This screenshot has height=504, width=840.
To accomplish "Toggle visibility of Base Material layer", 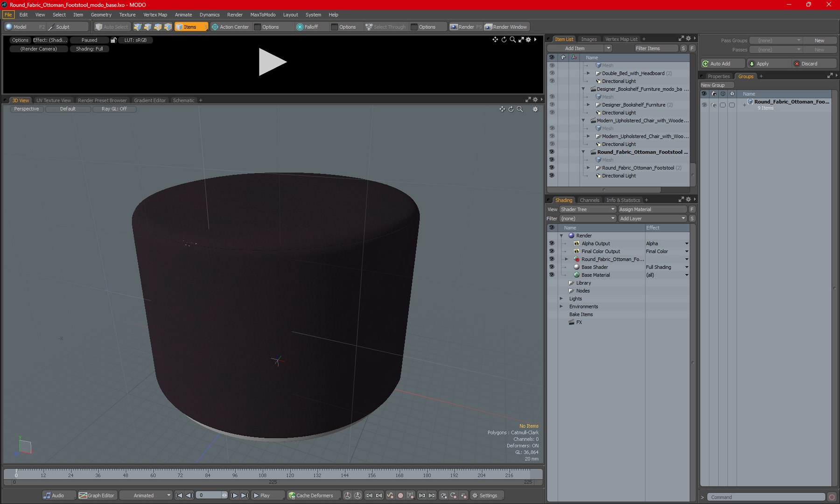I will click(x=552, y=275).
